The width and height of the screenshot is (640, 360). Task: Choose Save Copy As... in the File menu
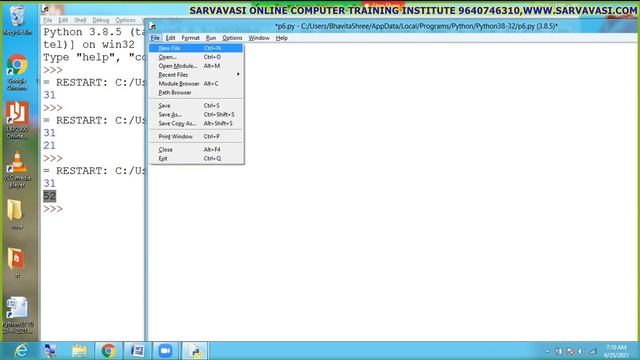coord(196,123)
